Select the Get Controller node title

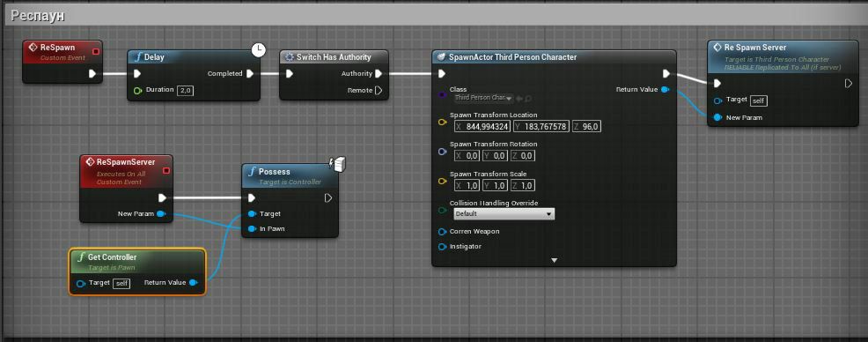click(112, 257)
